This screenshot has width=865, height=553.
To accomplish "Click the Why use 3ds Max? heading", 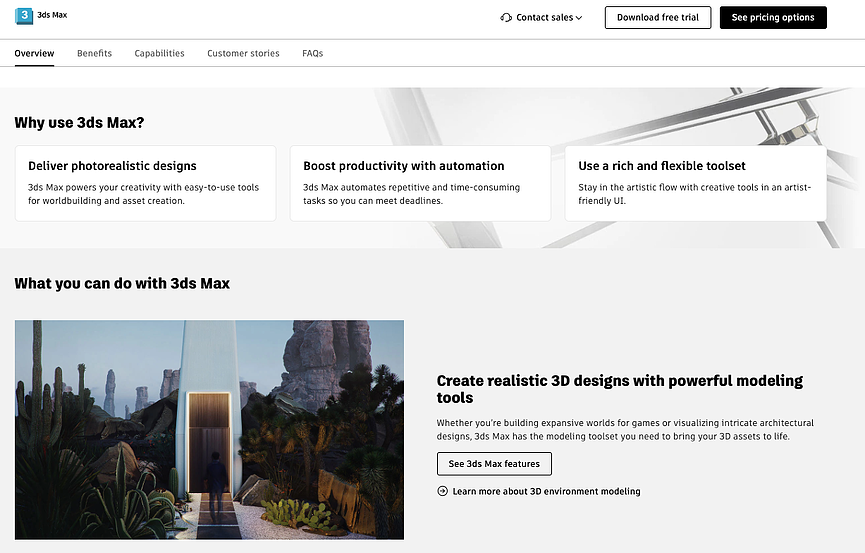I will point(79,123).
